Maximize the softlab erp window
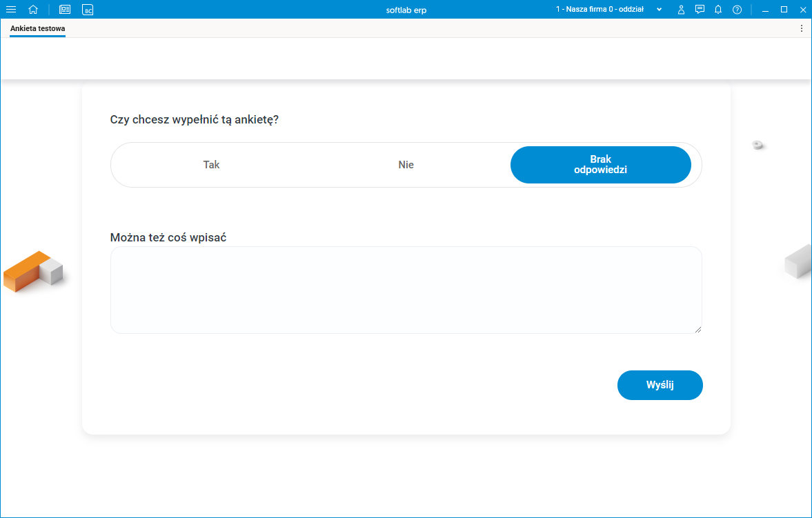 [784, 10]
